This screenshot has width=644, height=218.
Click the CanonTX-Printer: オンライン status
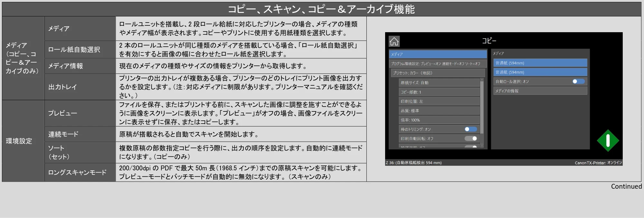[598, 163]
